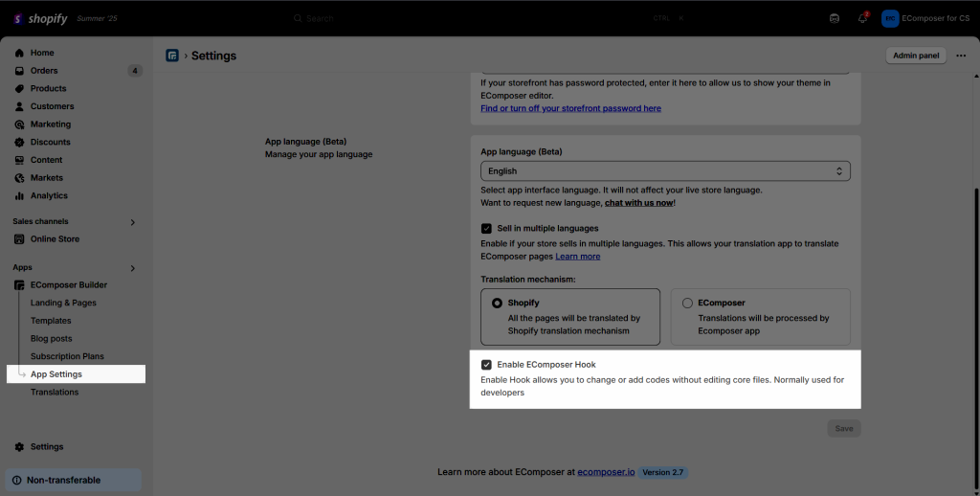Click the Orders count badge 4
The height and width of the screenshot is (496, 980).
[135, 71]
